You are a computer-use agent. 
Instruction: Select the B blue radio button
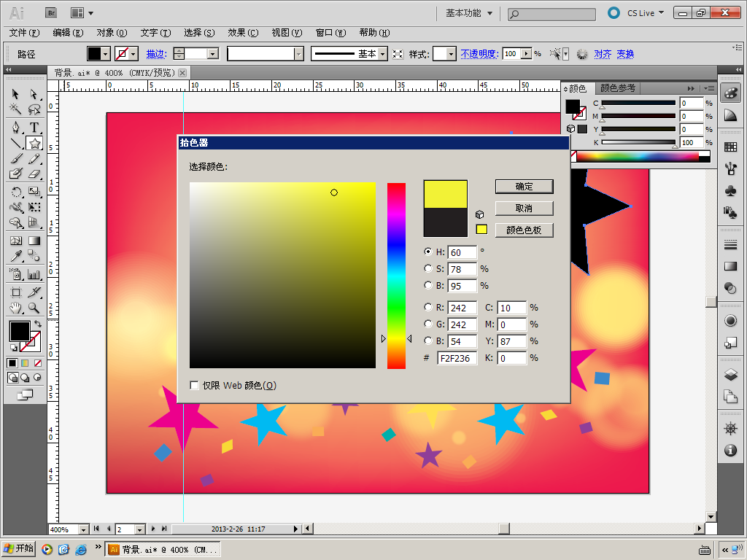[x=427, y=341]
